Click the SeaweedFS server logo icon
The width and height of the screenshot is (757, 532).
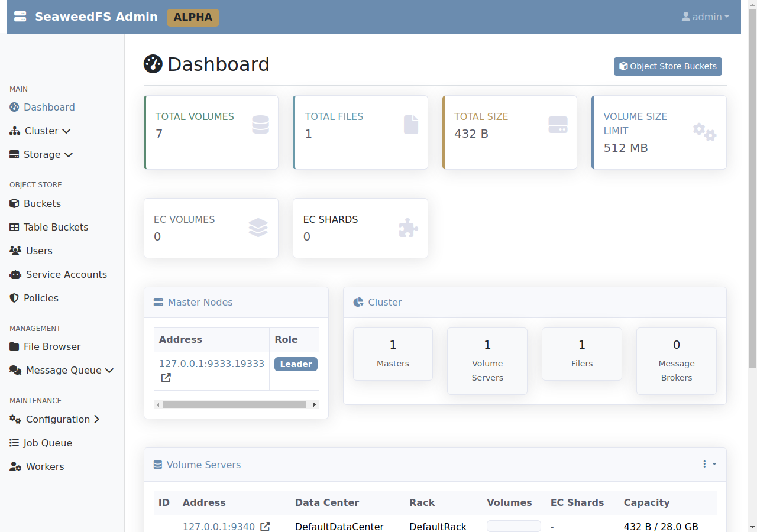[20, 17]
